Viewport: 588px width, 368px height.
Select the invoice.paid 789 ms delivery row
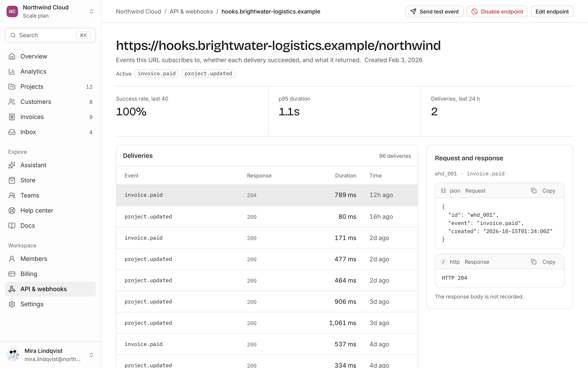pyautogui.click(x=267, y=195)
